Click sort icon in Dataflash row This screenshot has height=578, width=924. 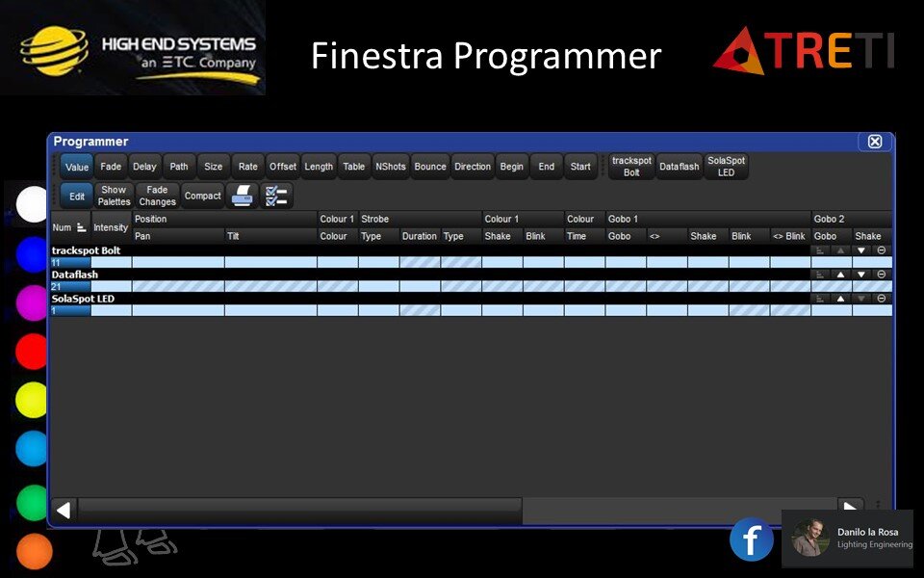coord(820,275)
